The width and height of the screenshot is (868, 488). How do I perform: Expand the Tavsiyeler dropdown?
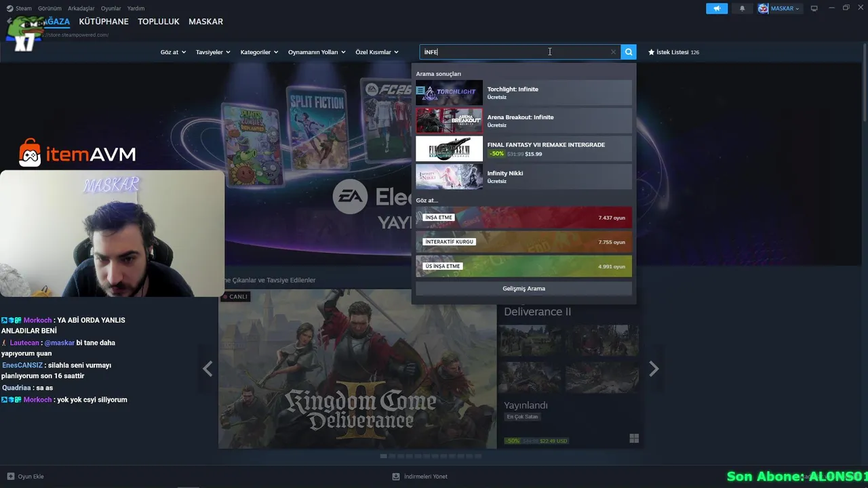[213, 52]
